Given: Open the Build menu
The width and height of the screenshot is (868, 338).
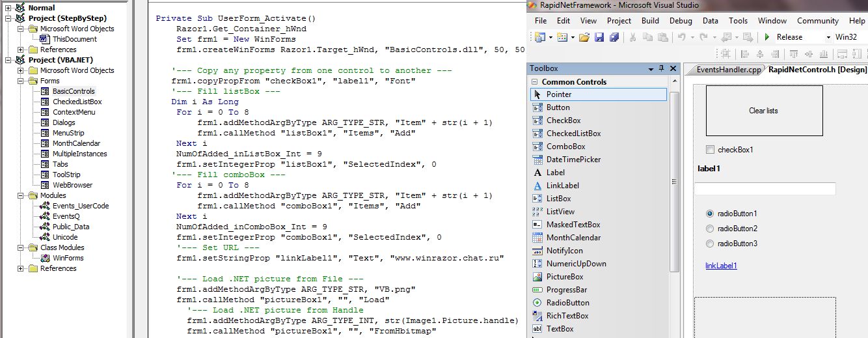Looking at the screenshot, I should (650, 21).
